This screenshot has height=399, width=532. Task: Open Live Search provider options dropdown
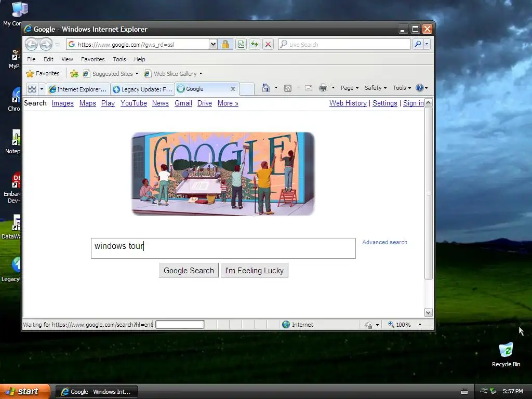[427, 44]
